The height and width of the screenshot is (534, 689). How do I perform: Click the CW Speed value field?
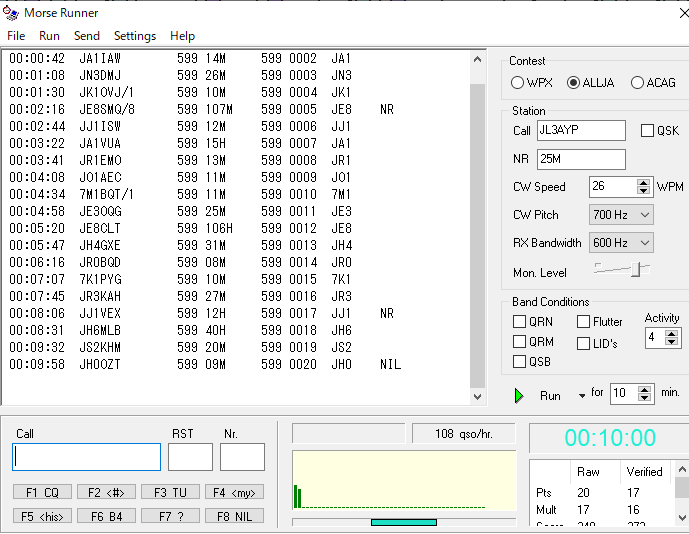pos(613,187)
